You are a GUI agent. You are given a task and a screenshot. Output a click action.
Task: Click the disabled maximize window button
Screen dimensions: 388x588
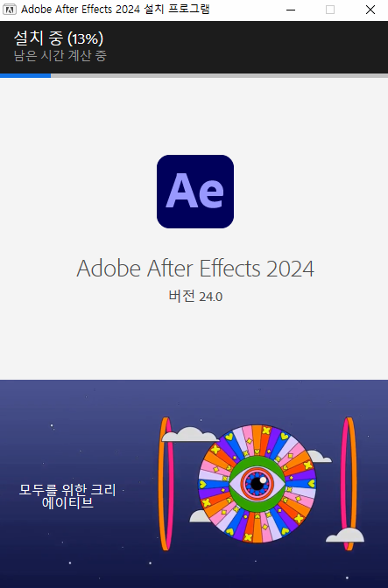330,10
